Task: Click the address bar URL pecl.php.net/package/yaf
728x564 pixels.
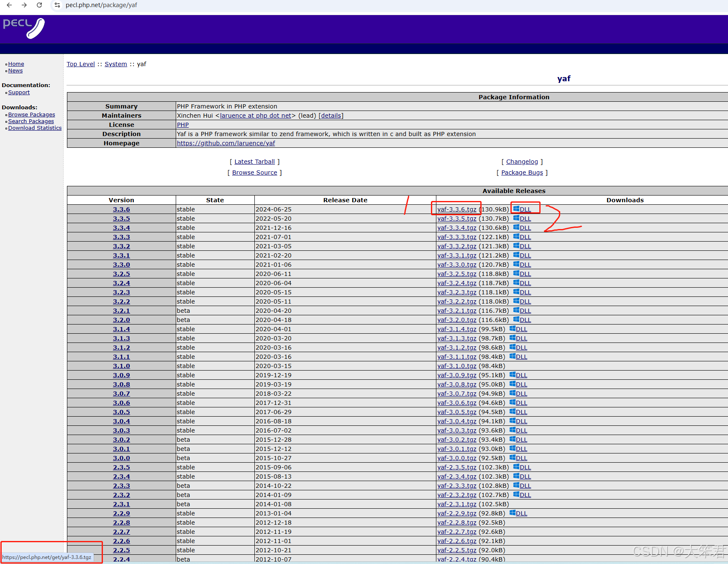Action: (x=101, y=5)
